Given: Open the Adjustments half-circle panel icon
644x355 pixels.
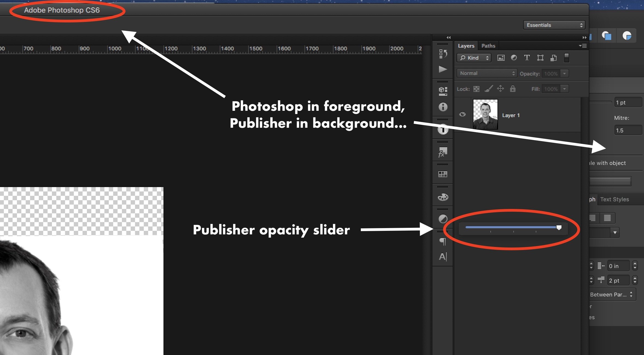Looking at the screenshot, I should coord(443,219).
